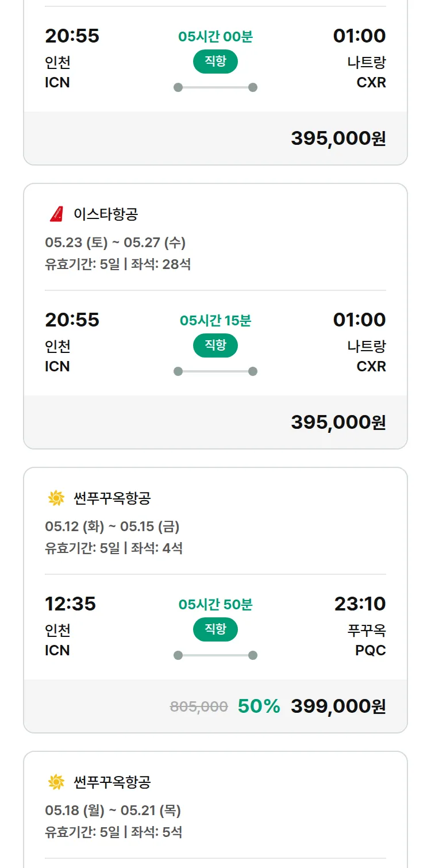Click the 05.23 (토) ~ 05.27 (수) date range
This screenshot has height=868, width=431.
115,243
